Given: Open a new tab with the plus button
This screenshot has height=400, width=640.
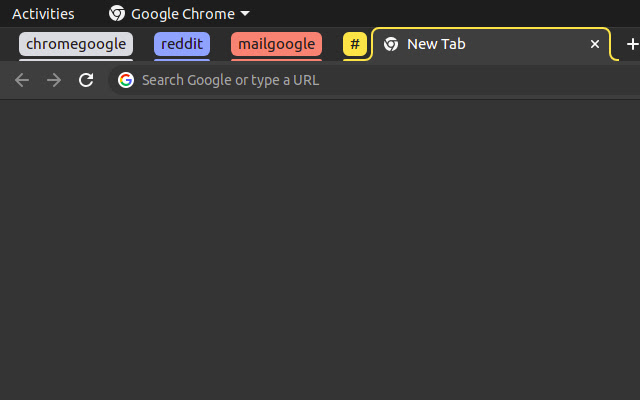Looking at the screenshot, I should (633, 44).
